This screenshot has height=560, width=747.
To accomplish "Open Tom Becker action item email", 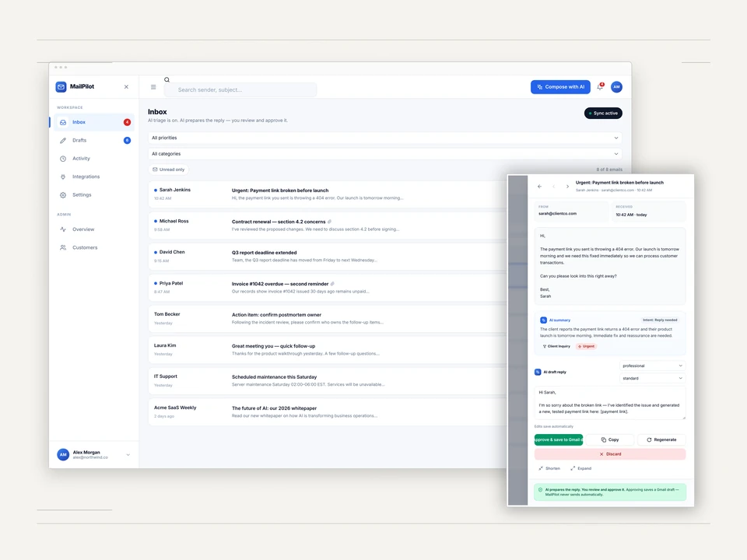I will click(328, 319).
